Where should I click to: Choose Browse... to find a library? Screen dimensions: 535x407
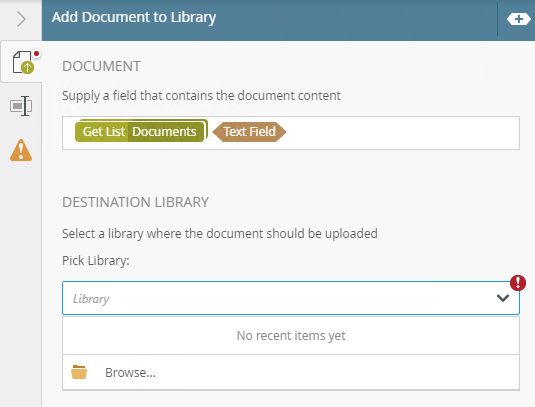(291, 372)
